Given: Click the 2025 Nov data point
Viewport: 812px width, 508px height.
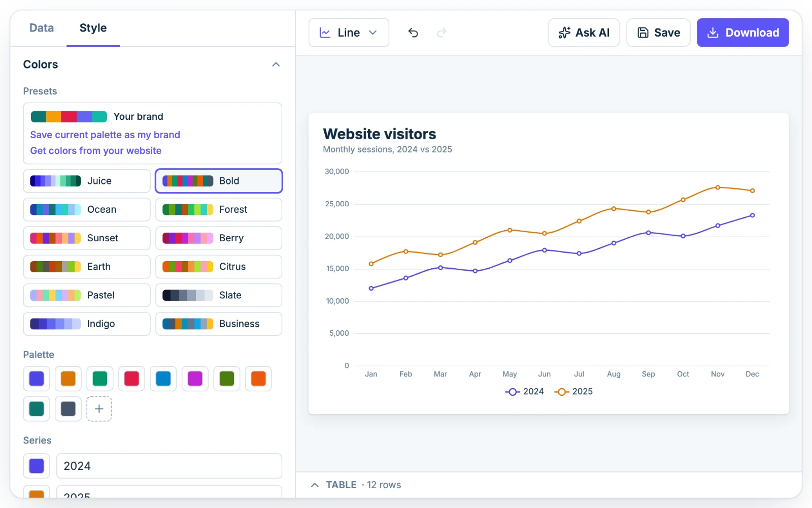Looking at the screenshot, I should (718, 187).
